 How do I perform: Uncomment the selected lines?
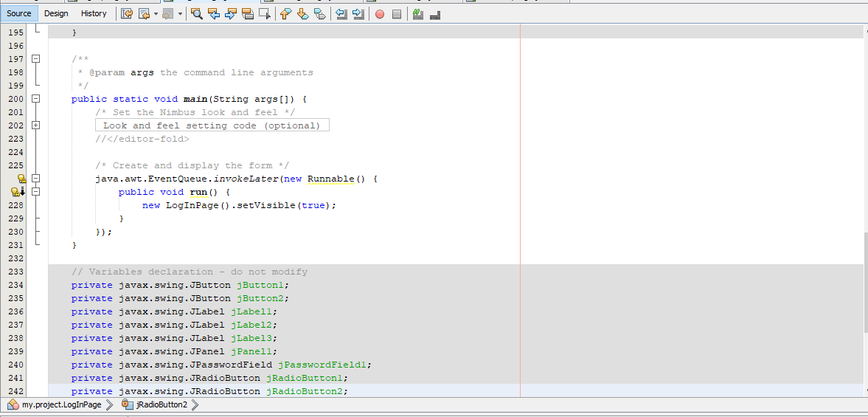click(x=435, y=15)
